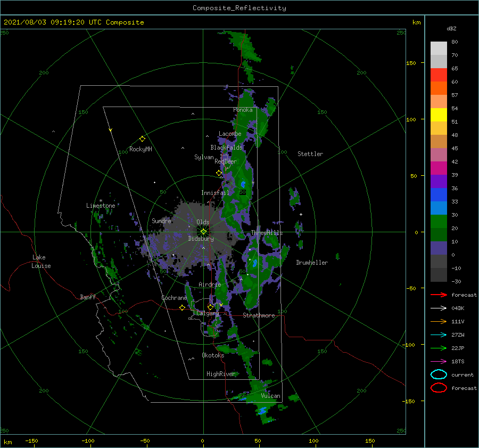The width and height of the screenshot is (479, 448).
Task: Click the orange 111V arrow in the legend
Action: 439,321
